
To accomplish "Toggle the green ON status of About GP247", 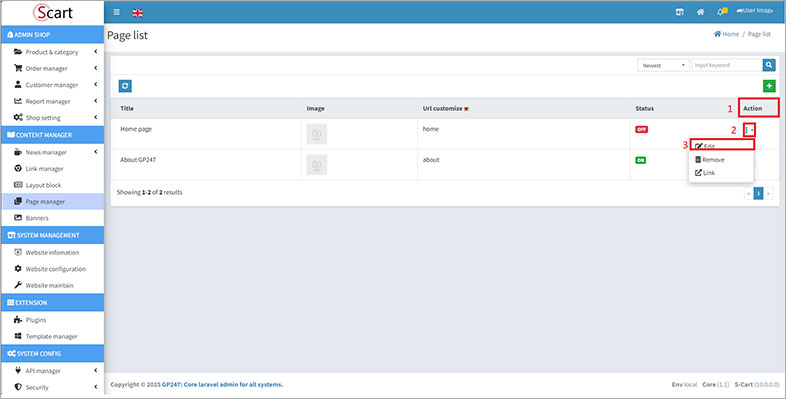I will [x=641, y=160].
